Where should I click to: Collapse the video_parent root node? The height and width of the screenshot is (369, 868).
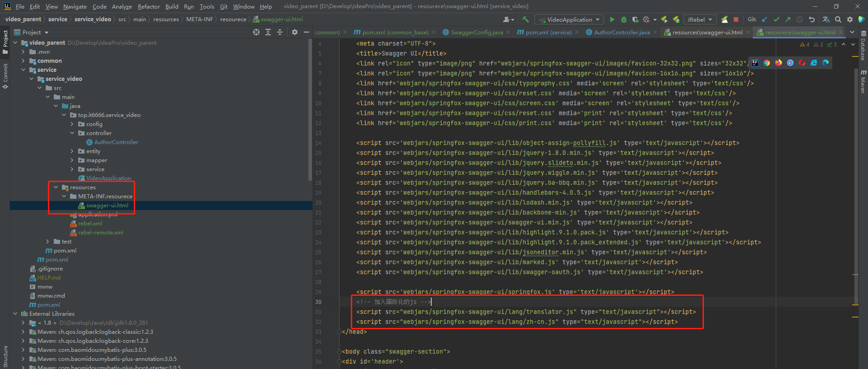[15, 42]
